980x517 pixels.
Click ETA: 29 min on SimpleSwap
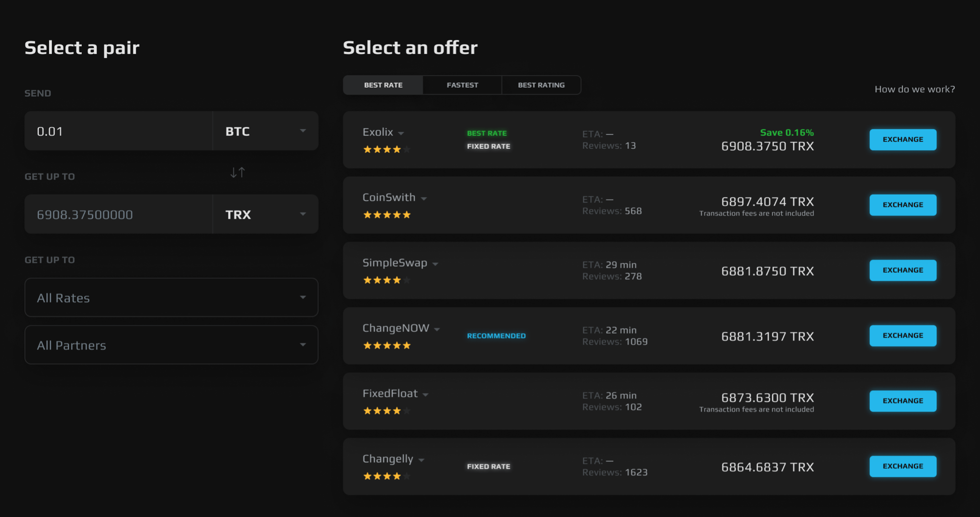coord(609,265)
